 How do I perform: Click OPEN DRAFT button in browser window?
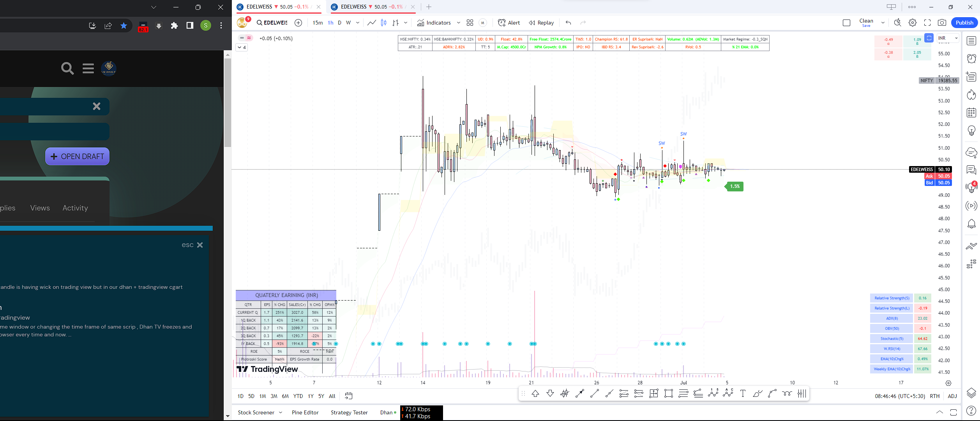tap(77, 156)
